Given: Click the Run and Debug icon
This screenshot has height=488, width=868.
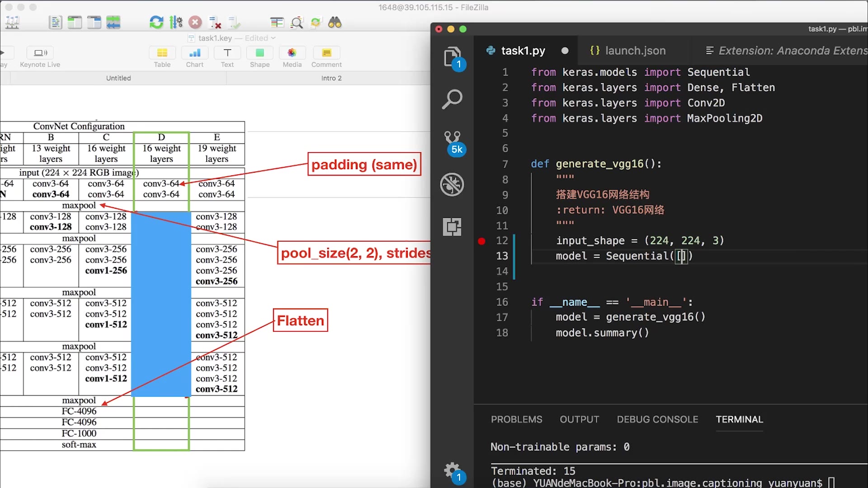Looking at the screenshot, I should (452, 185).
